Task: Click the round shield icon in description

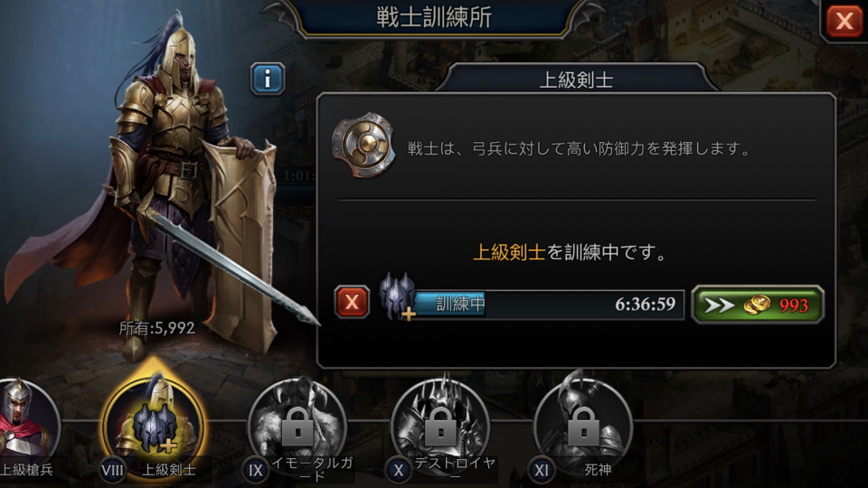Action: point(363,145)
